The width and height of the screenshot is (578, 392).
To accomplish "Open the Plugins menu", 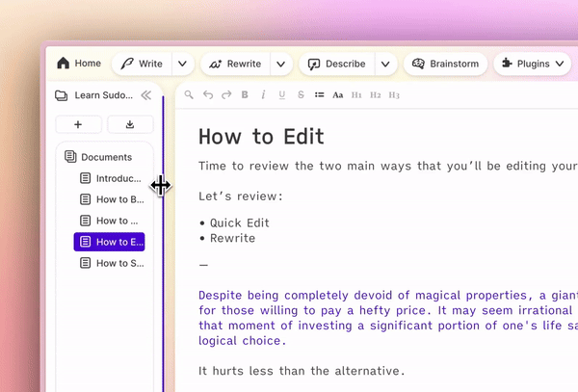I will pos(533,64).
